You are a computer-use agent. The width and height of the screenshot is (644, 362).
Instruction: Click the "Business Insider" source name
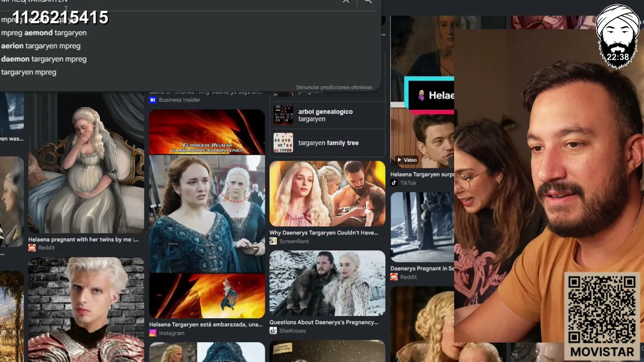point(180,100)
